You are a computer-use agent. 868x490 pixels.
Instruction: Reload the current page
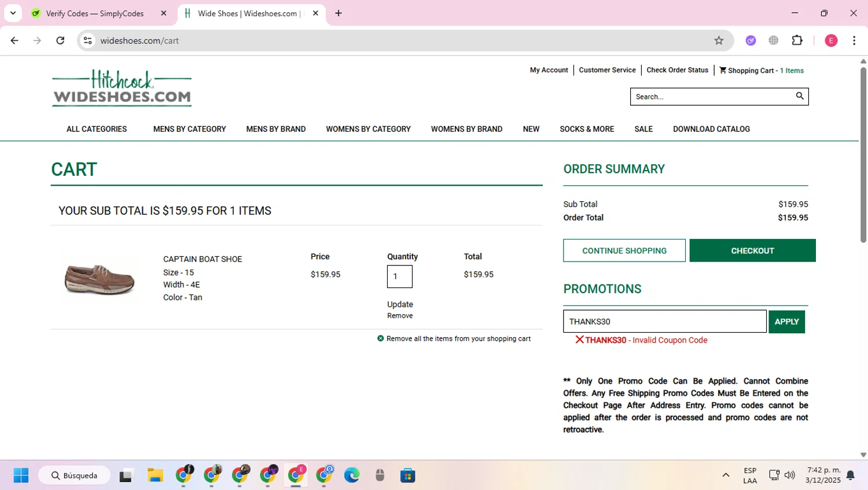point(60,40)
